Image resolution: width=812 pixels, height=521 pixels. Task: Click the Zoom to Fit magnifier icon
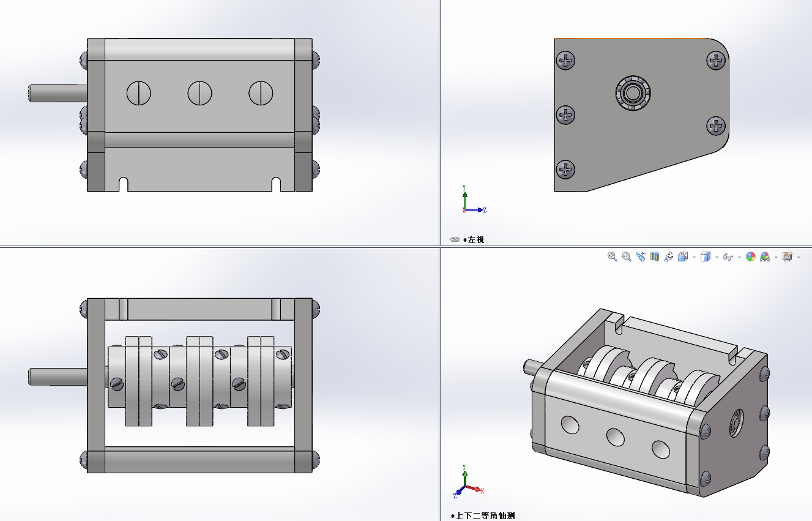pyautogui.click(x=612, y=257)
